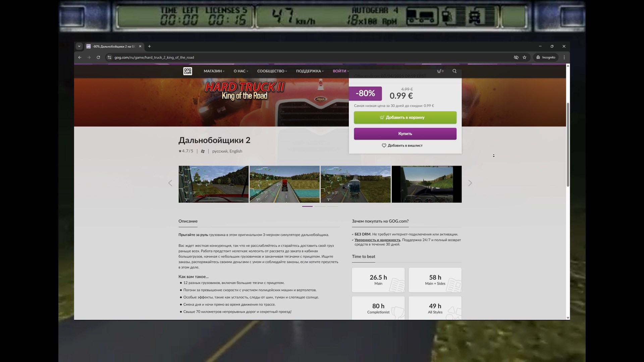644x362 pixels.
Task: Open site information icon in address bar
Action: point(109,57)
